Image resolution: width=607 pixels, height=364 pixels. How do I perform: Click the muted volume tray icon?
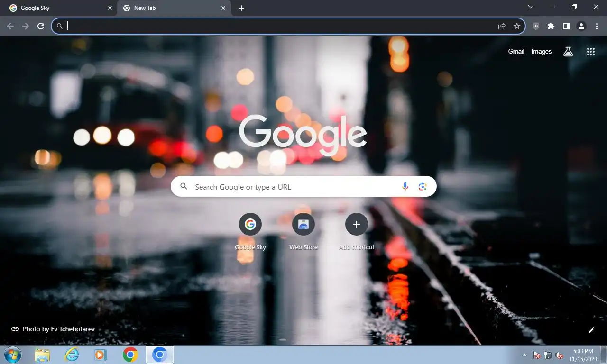click(x=559, y=355)
